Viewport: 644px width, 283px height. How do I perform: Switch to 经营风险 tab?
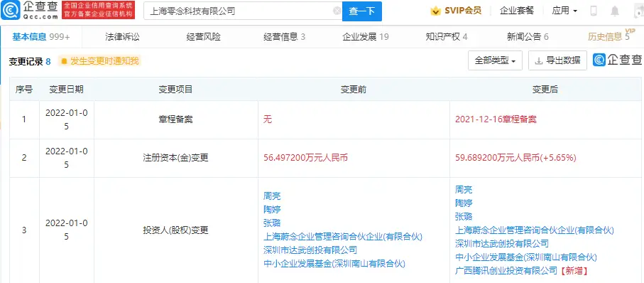203,37
